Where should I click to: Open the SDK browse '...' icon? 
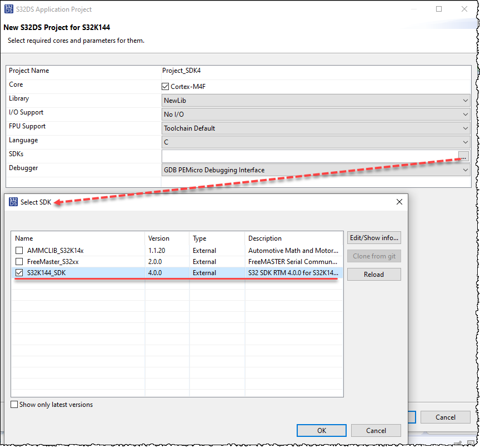463,156
